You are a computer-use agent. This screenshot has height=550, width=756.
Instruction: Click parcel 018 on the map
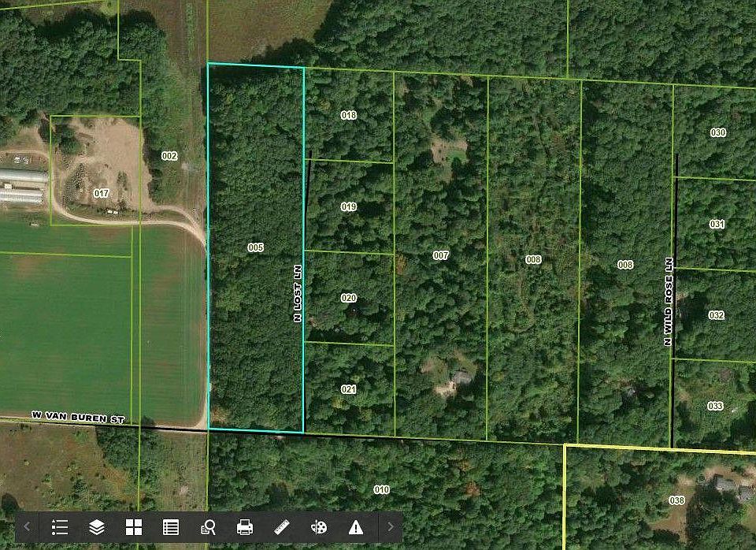[x=349, y=115]
